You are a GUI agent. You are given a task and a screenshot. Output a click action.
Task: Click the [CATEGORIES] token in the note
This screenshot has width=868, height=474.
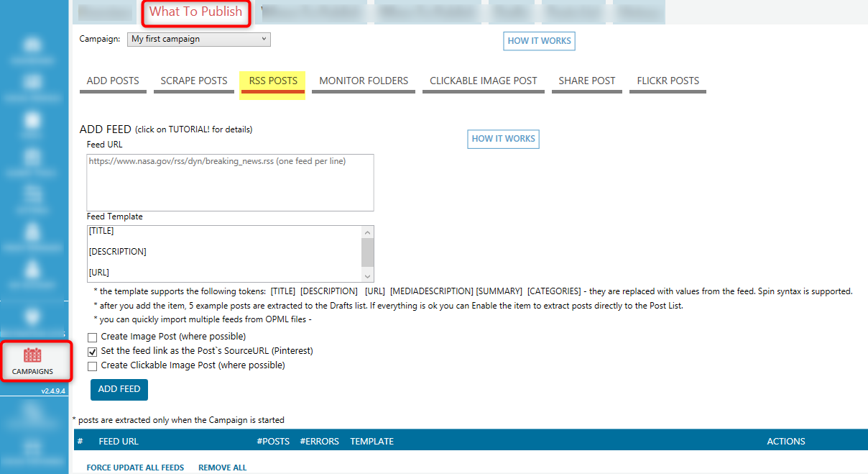554,291
